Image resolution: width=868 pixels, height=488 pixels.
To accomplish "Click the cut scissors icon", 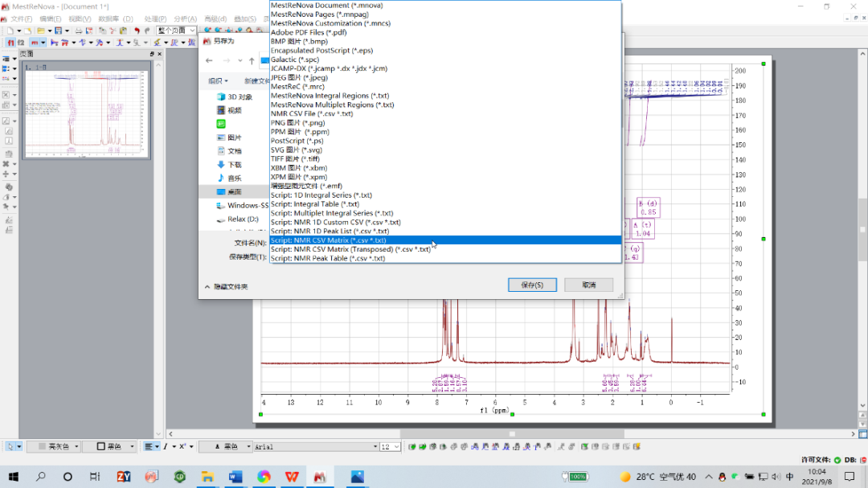I will tap(113, 31).
